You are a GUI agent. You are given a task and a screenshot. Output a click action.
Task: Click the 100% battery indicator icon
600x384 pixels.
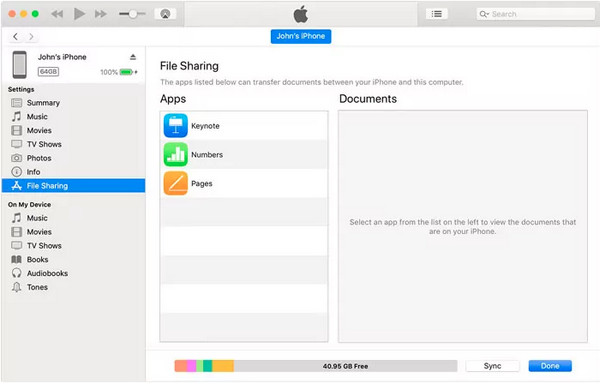[x=126, y=72]
